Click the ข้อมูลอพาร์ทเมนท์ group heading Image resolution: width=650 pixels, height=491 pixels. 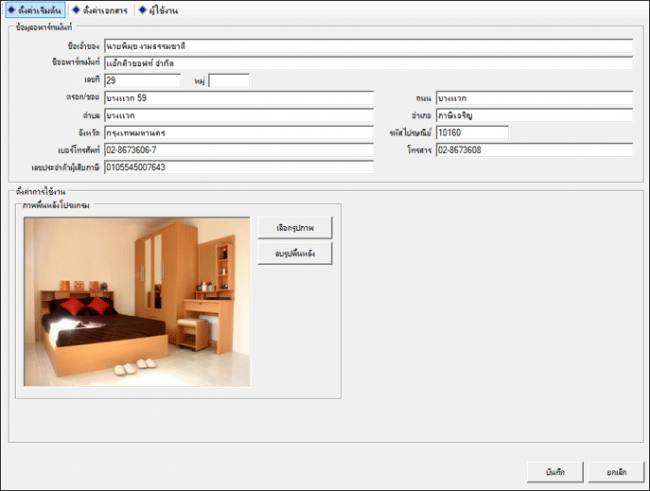click(x=44, y=27)
